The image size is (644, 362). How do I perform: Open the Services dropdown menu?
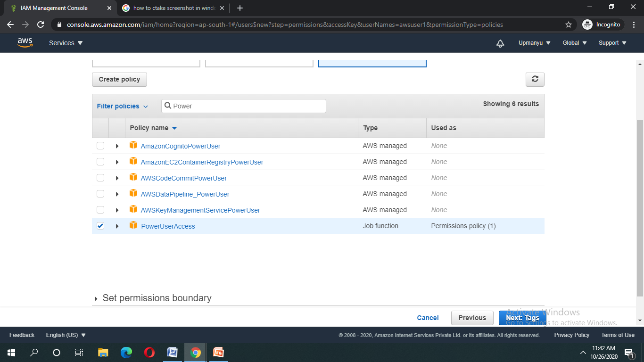point(66,43)
